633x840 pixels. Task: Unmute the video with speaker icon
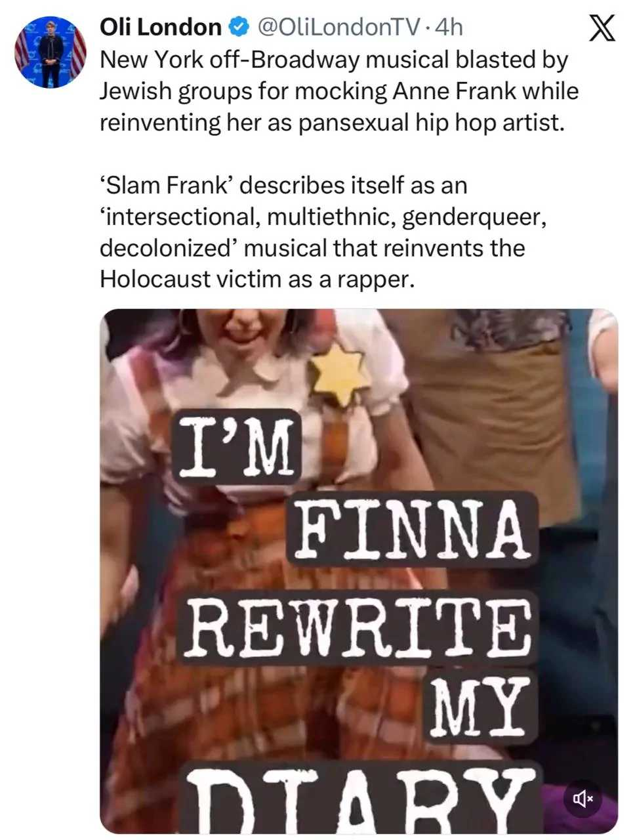[583, 799]
